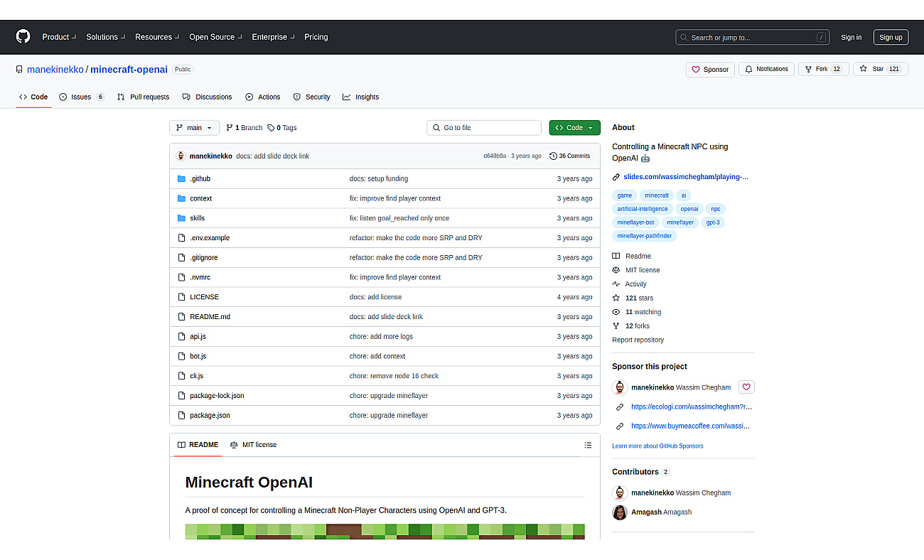924x560 pixels.
Task: Click the artificial-intelligence topic tag
Action: pos(643,209)
